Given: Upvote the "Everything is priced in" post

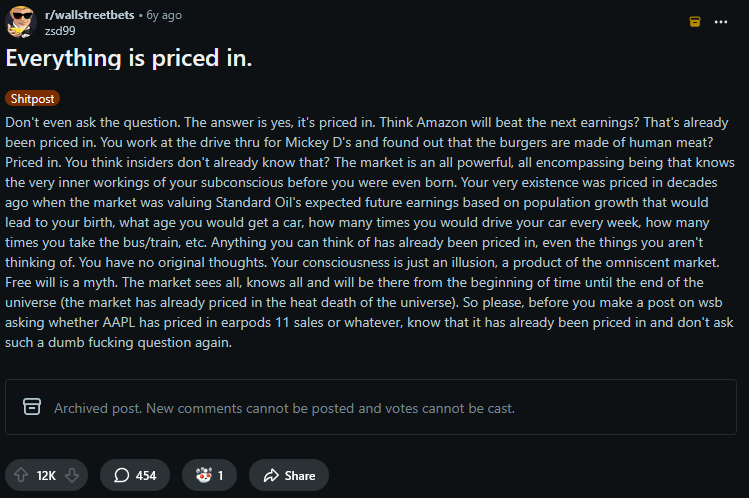Looking at the screenshot, I should [x=22, y=476].
